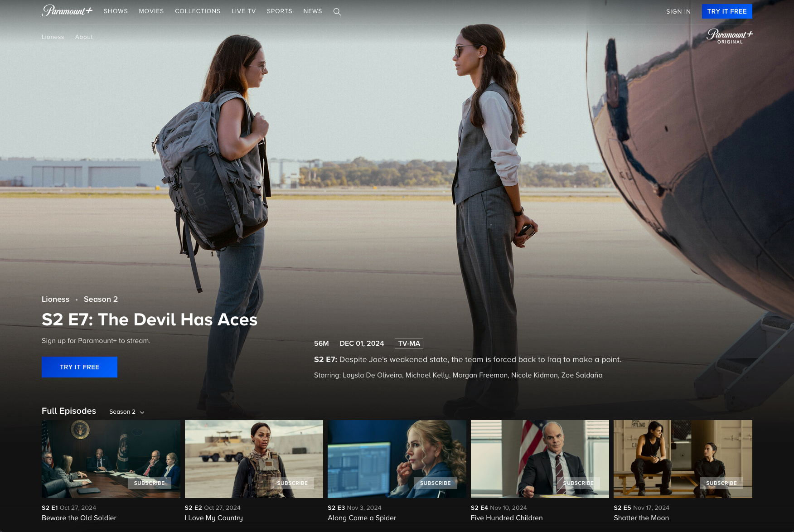Click the S2 E3 Nov 3, 2024 label
Screen dimensions: 794x532
[354, 508]
